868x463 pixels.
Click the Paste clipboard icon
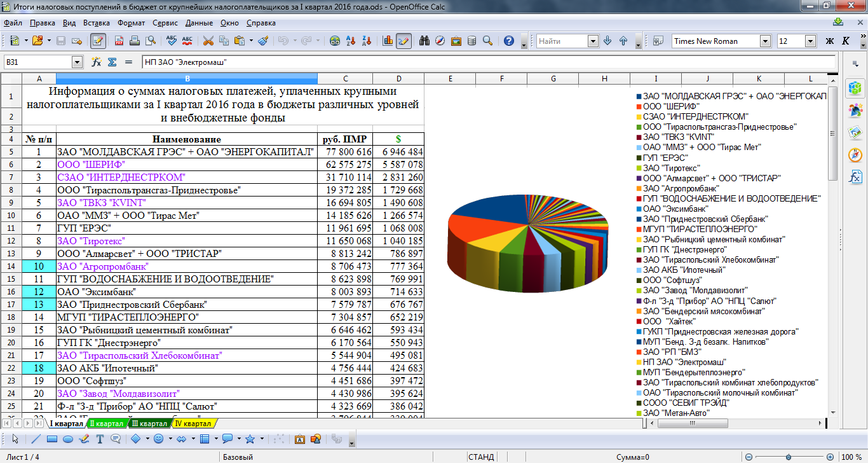(x=240, y=41)
